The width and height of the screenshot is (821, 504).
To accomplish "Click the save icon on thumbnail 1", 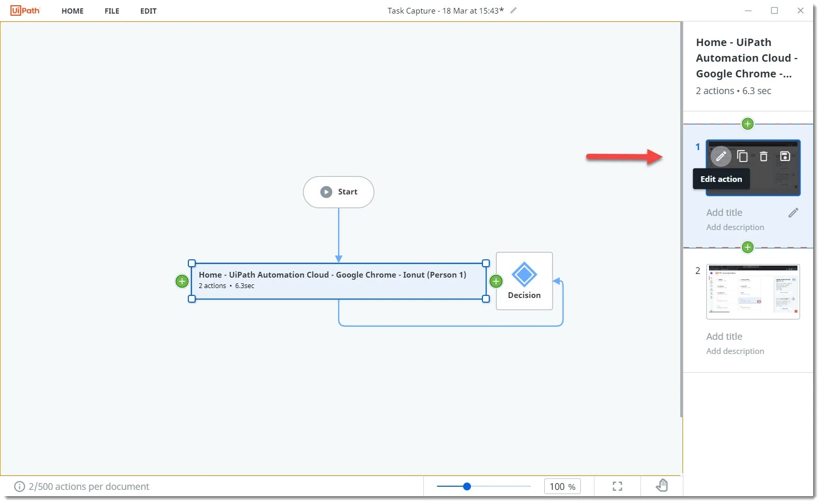I will click(785, 156).
